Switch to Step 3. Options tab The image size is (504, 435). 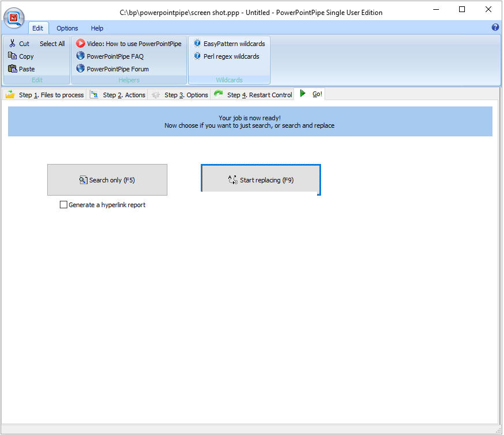click(x=180, y=95)
